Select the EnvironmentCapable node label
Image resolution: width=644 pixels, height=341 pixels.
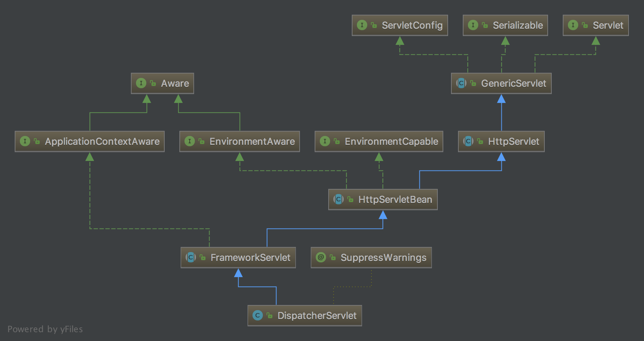tap(391, 141)
